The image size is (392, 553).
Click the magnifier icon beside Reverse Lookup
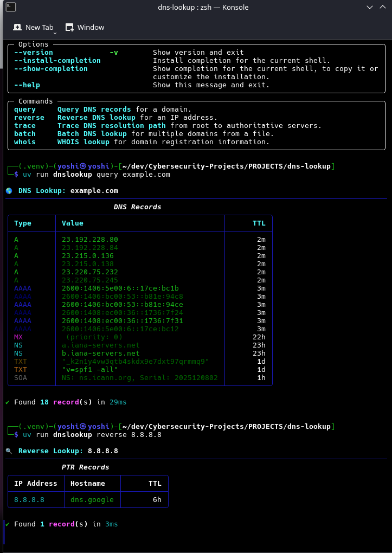9,451
